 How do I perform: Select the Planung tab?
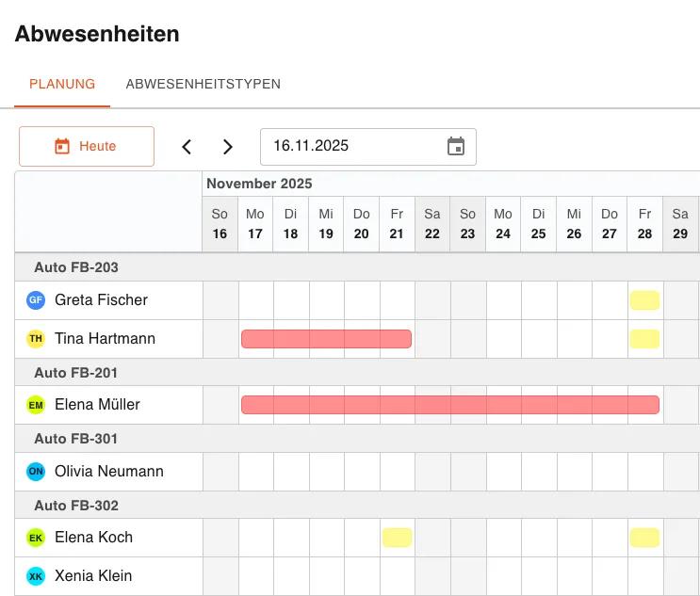(62, 84)
